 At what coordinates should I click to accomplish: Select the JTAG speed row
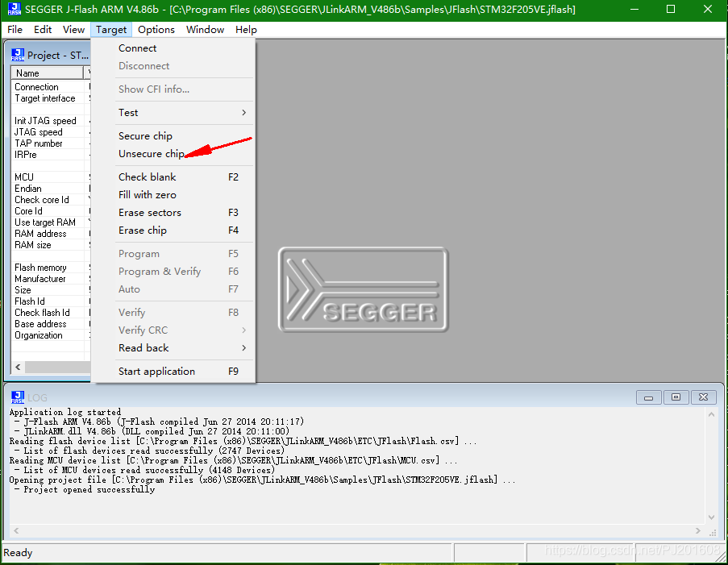click(51, 132)
